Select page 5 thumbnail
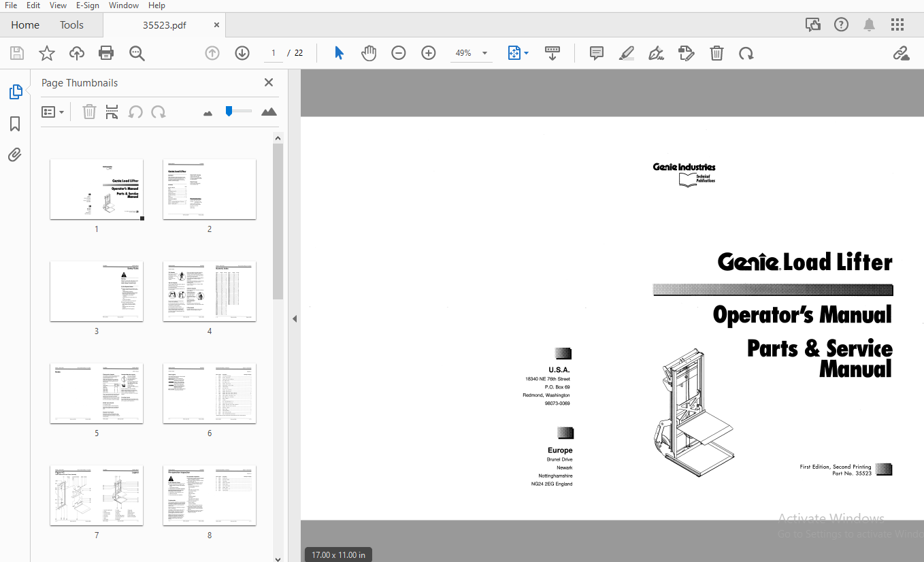This screenshot has width=924, height=562. point(97,393)
